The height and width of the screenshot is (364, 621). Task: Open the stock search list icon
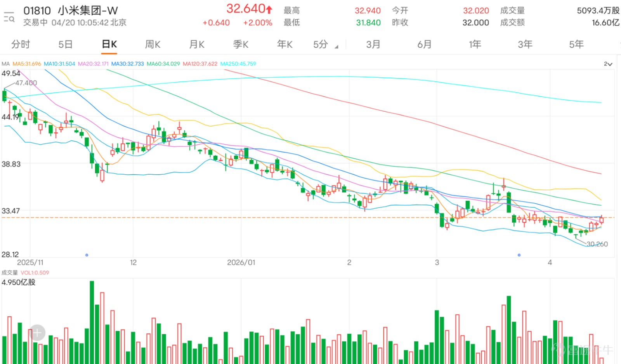9,17
